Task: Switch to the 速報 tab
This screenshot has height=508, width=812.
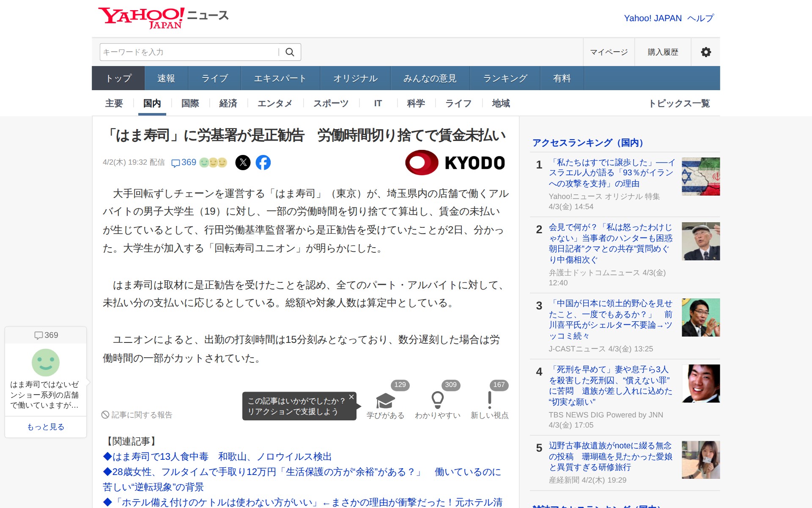Action: tap(166, 78)
